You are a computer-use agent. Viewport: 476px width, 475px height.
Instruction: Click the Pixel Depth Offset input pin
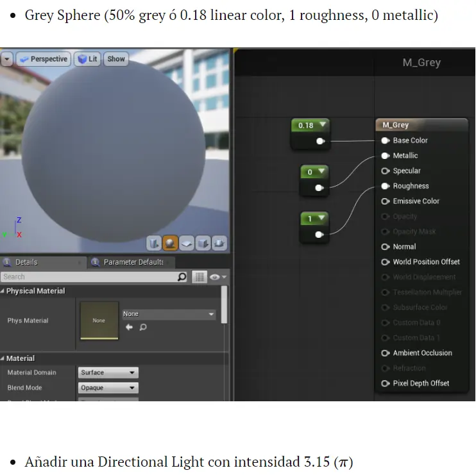pyautogui.click(x=386, y=383)
